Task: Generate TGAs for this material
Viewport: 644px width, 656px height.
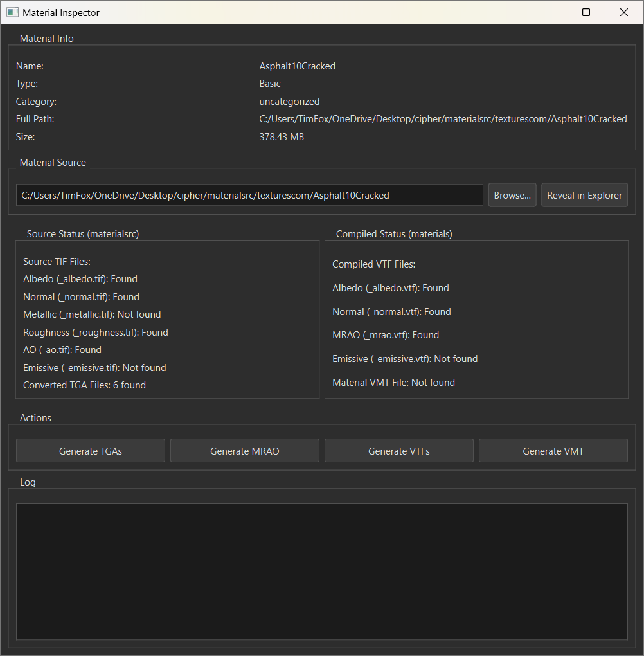Action: [90, 450]
